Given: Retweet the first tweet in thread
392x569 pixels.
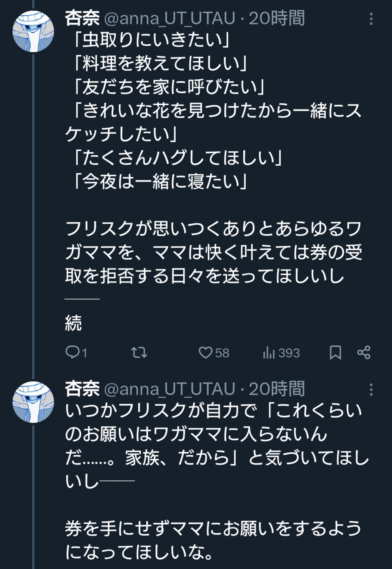Looking at the screenshot, I should [x=139, y=353].
